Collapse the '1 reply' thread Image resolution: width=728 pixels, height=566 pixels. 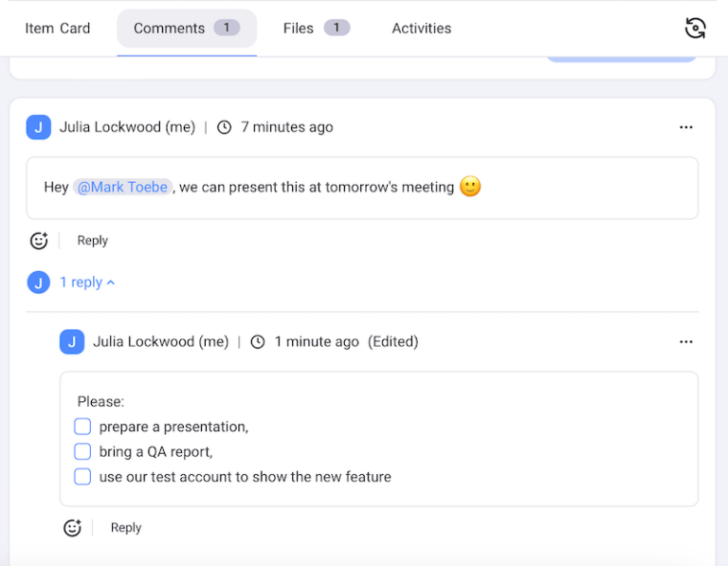(x=87, y=283)
